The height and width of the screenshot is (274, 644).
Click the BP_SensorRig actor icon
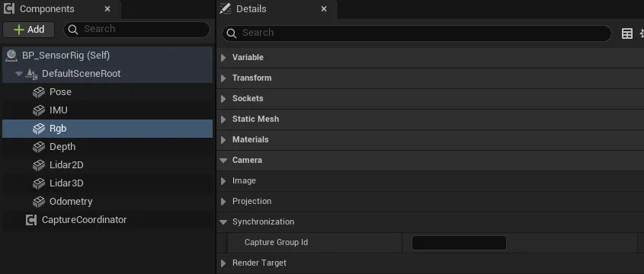(11, 56)
